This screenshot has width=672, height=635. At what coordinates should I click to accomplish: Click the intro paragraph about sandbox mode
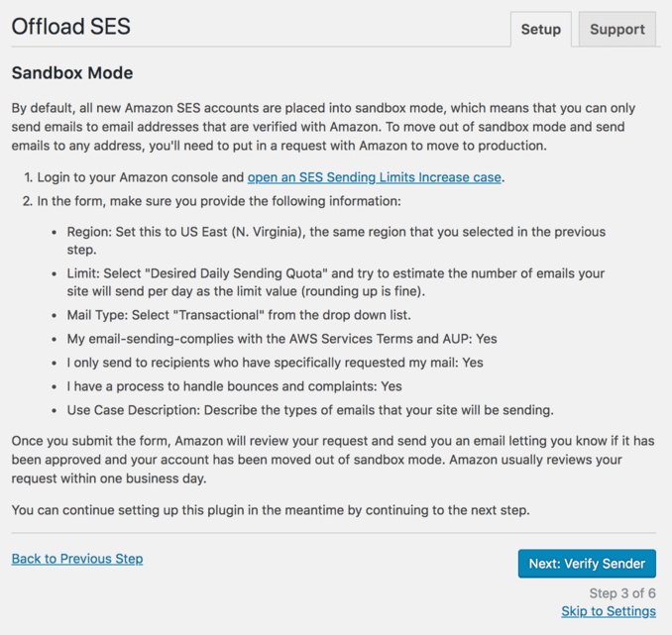(x=323, y=127)
